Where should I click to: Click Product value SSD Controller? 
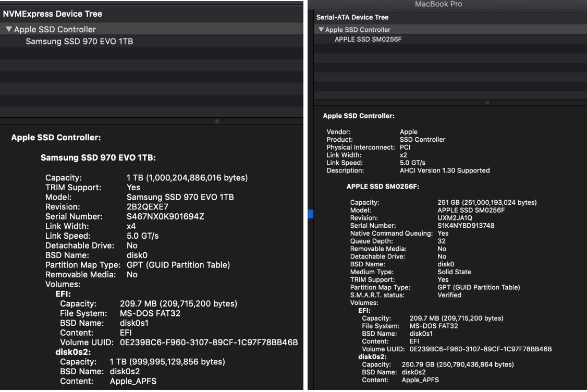point(423,139)
